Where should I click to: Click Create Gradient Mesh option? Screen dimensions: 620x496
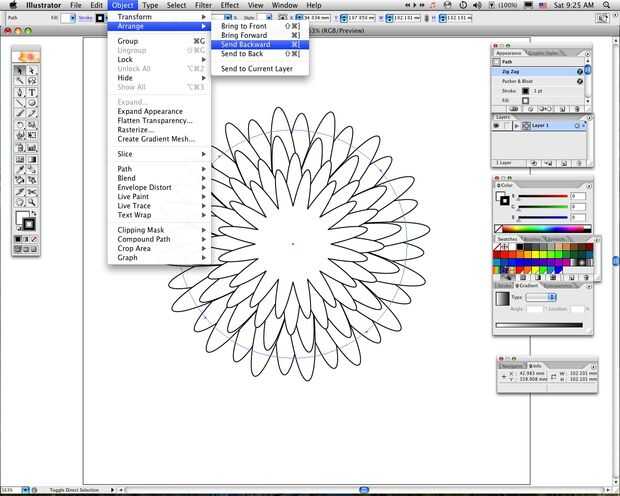coord(160,139)
